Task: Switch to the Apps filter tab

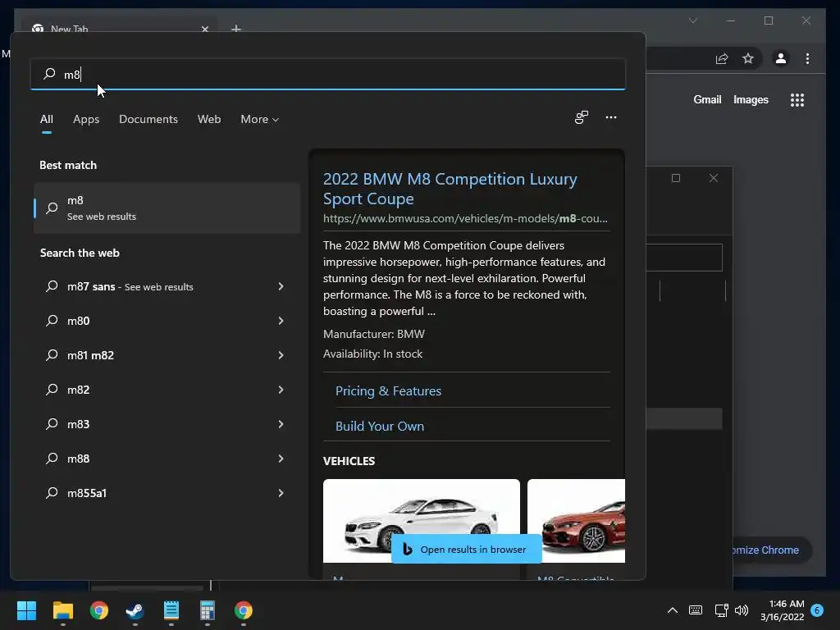Action: (86, 120)
